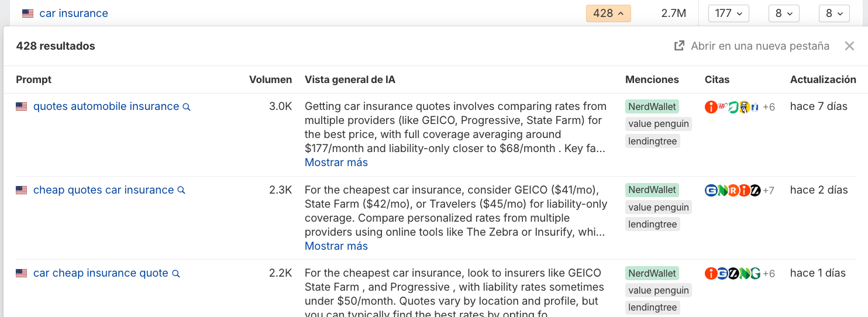
Task: Click citation favicons in cheap quotes row
Action: 732,190
